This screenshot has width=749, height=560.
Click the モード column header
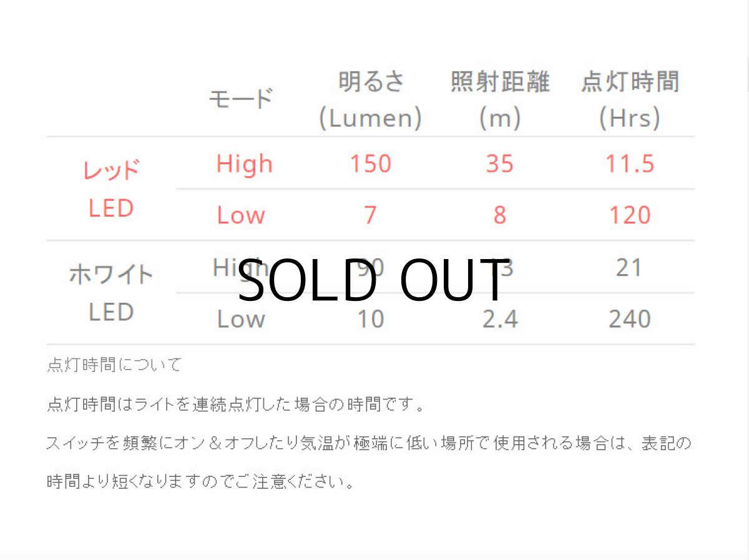pos(241,99)
